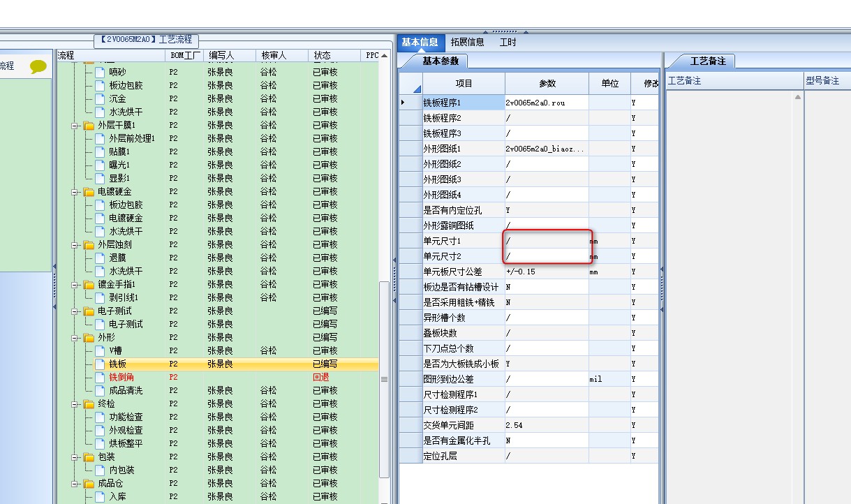Collapse the 外层蚀刻 tree node

tap(75, 245)
